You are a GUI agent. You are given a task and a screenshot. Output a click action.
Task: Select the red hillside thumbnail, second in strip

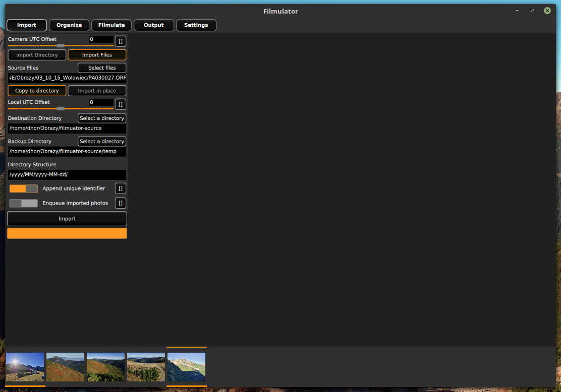[66, 367]
